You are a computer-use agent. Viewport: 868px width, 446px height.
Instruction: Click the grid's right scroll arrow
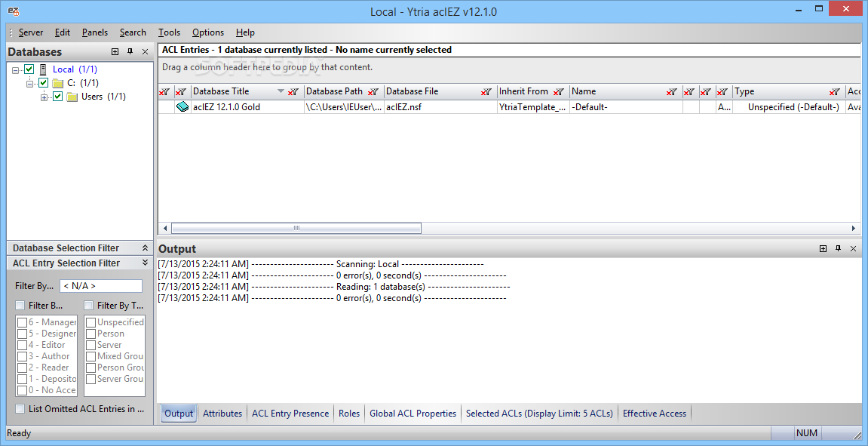[x=853, y=228]
